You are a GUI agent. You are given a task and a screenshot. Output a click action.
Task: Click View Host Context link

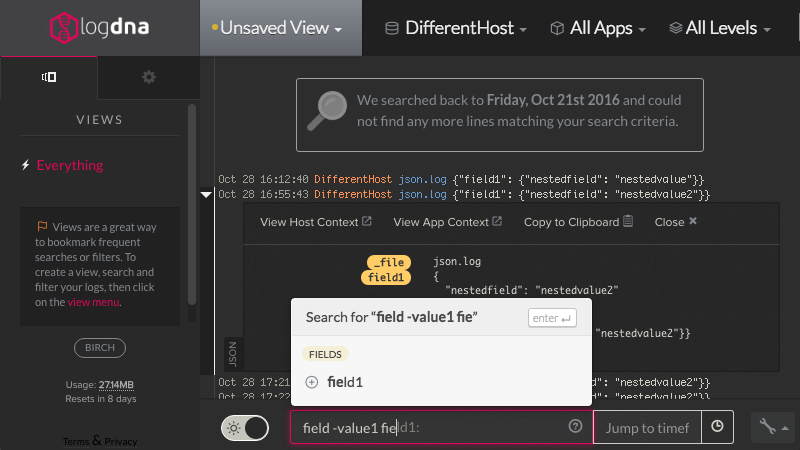tap(315, 222)
